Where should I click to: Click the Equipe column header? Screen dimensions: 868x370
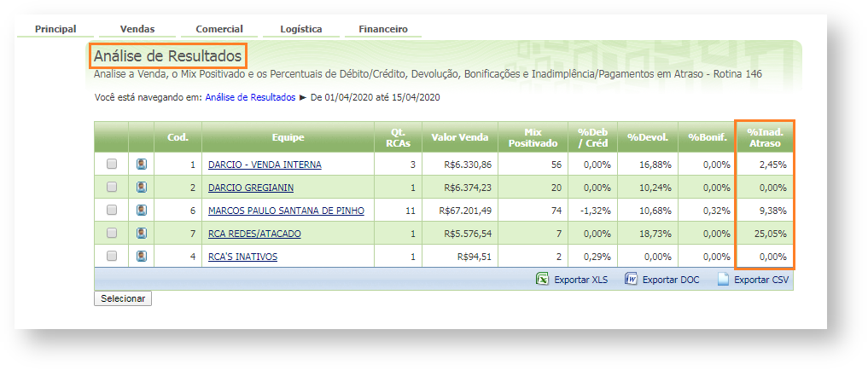coord(288,137)
